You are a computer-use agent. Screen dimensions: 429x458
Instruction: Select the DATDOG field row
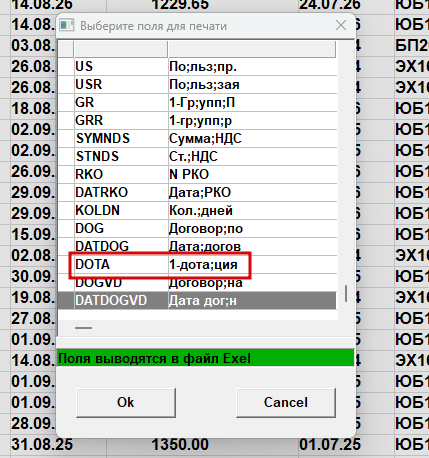coord(197,247)
